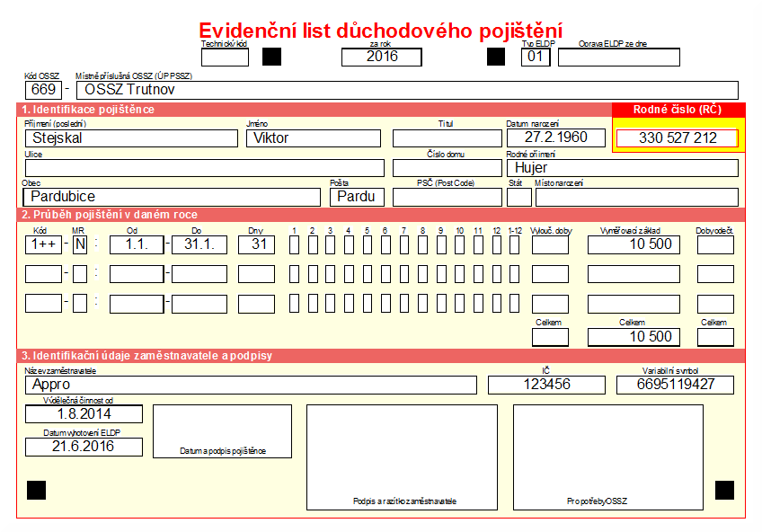The image size is (762, 532).
Task: Edit the za rok field showing 2016
Action: [382, 57]
